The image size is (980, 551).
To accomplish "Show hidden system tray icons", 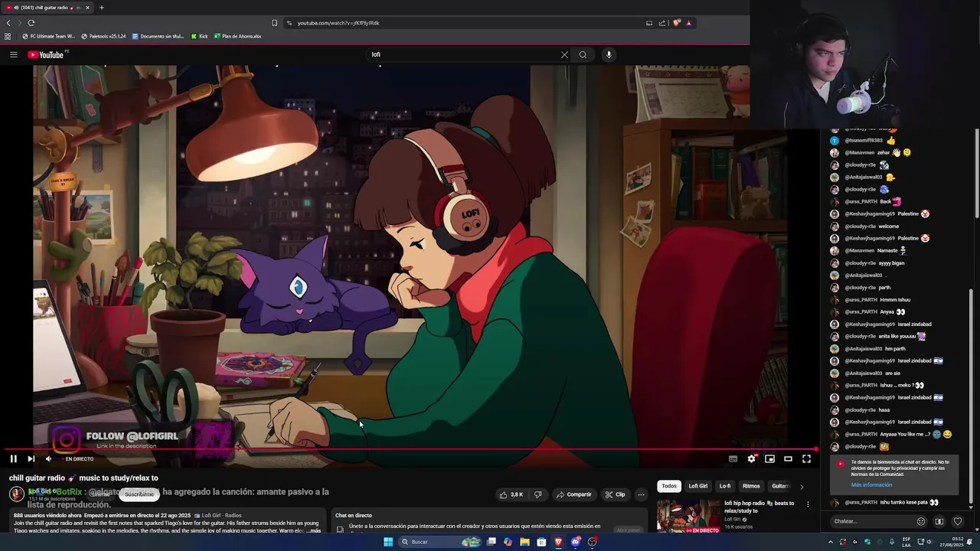I will (831, 542).
